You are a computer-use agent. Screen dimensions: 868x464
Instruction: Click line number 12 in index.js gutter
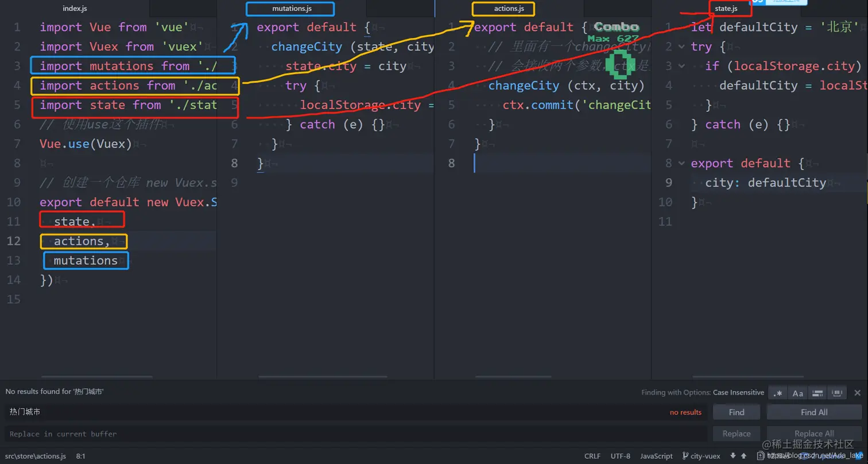point(14,241)
